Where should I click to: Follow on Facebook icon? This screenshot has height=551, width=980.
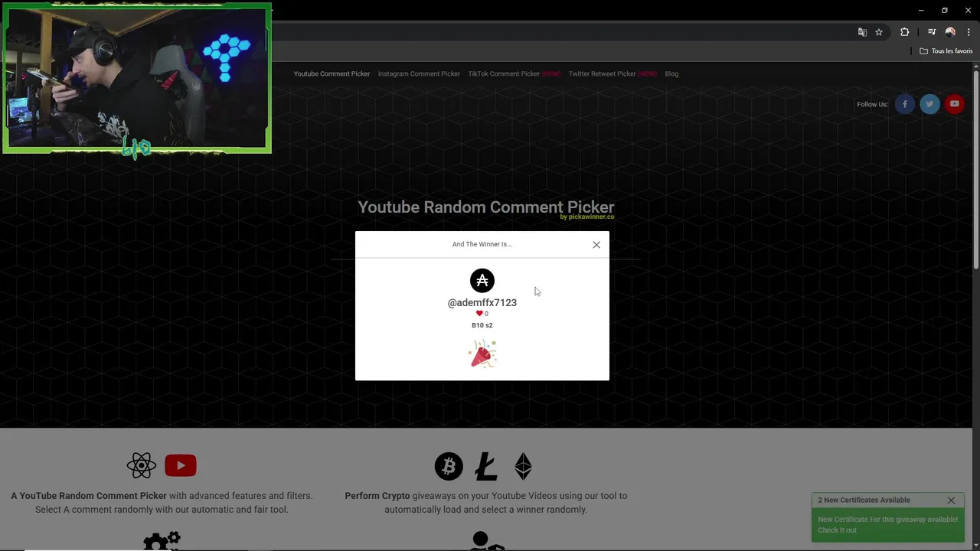905,104
